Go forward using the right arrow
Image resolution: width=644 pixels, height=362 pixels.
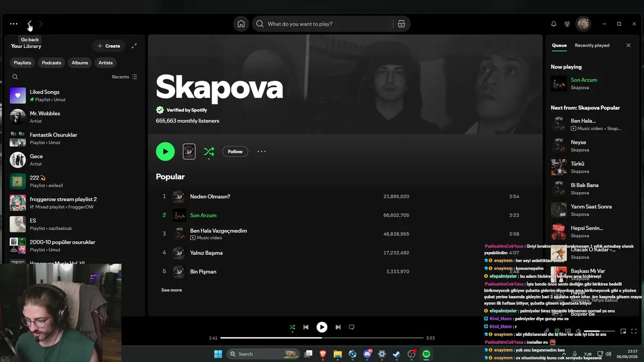click(41, 24)
